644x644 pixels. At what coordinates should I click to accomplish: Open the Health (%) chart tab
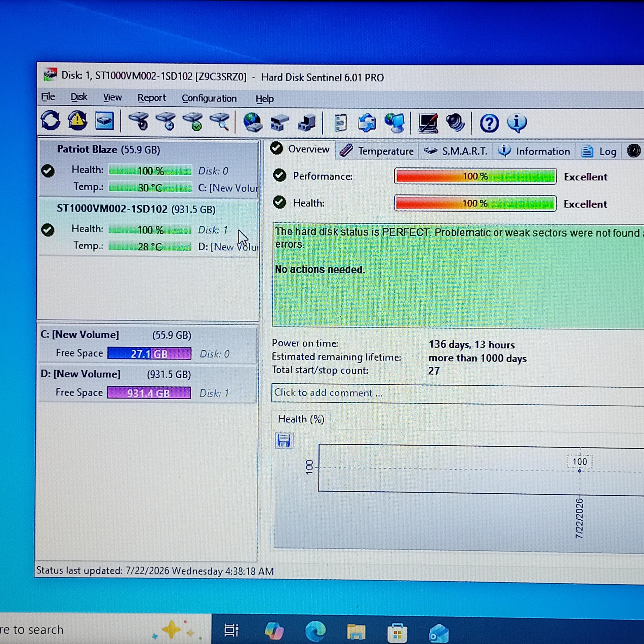pyautogui.click(x=301, y=419)
